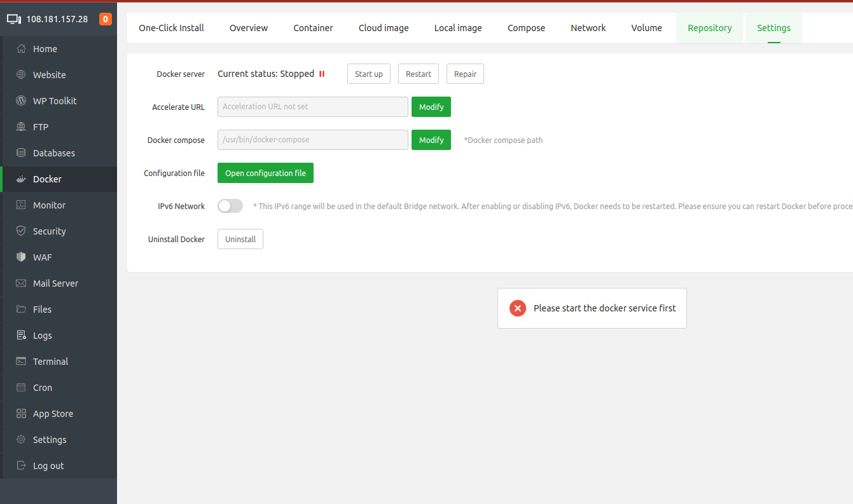Toggle the IPv6 Network switch
Screen dimensions: 853x504
tap(230, 206)
